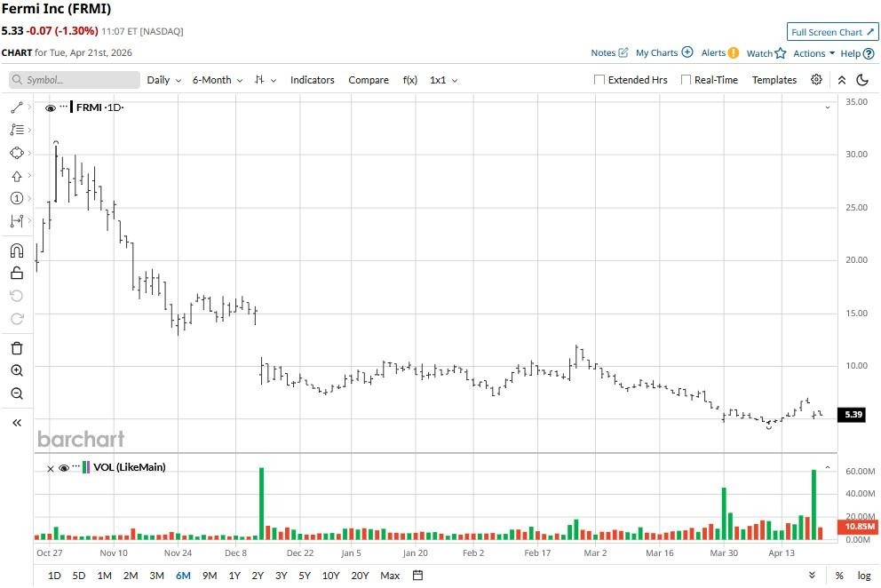Enable the Real-Time checkbox
This screenshot has width=881, height=588.
coord(686,80)
